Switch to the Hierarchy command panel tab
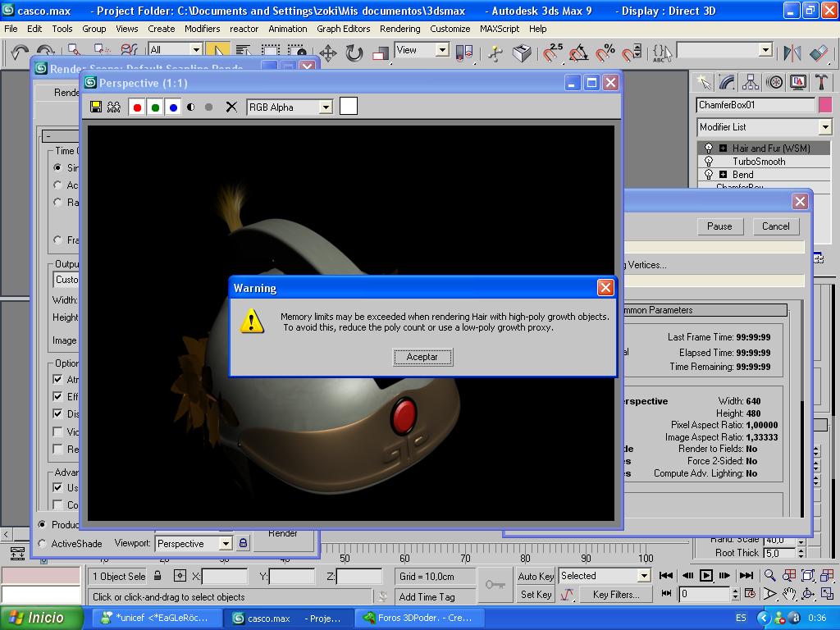Image resolution: width=840 pixels, height=630 pixels. pos(751,82)
